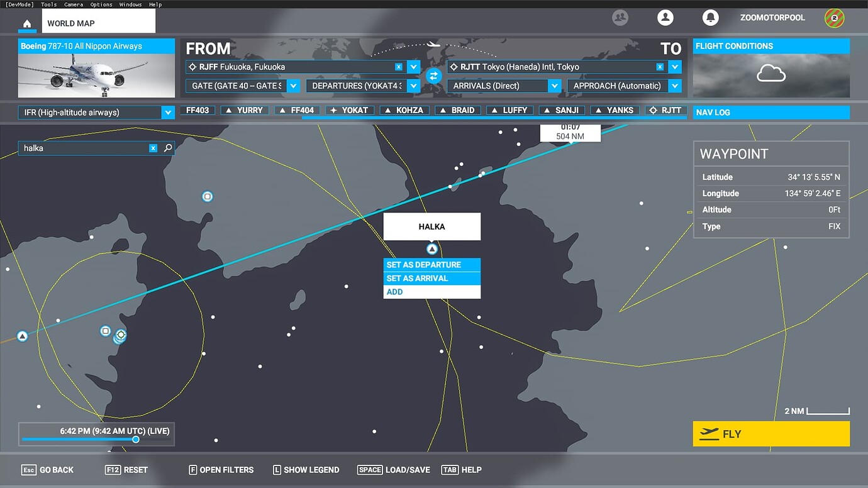Click the profile avatar icon
The height and width of the screenshot is (488, 868).
coord(665,18)
